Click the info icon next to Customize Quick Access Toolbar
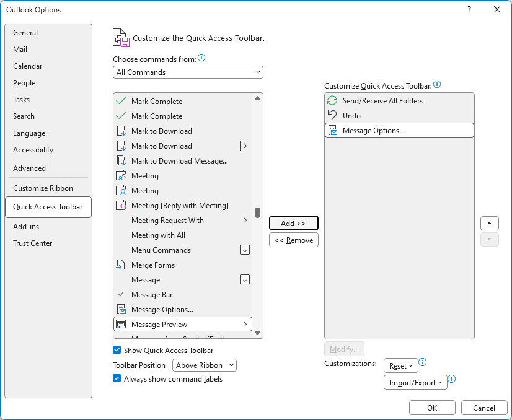 click(x=437, y=84)
